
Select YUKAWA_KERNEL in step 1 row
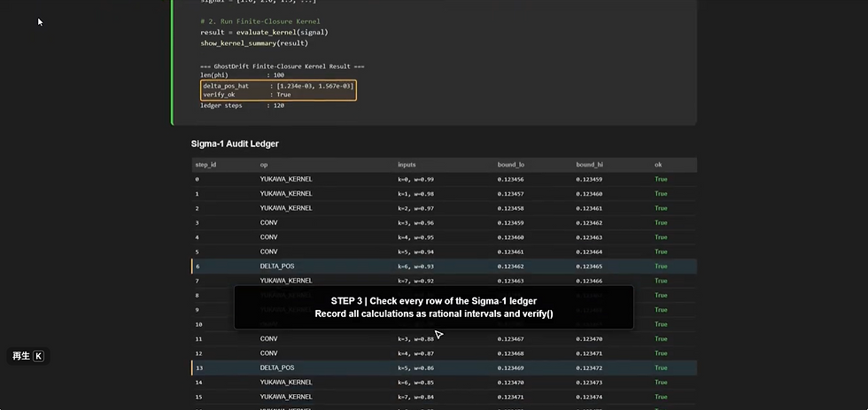tap(285, 194)
